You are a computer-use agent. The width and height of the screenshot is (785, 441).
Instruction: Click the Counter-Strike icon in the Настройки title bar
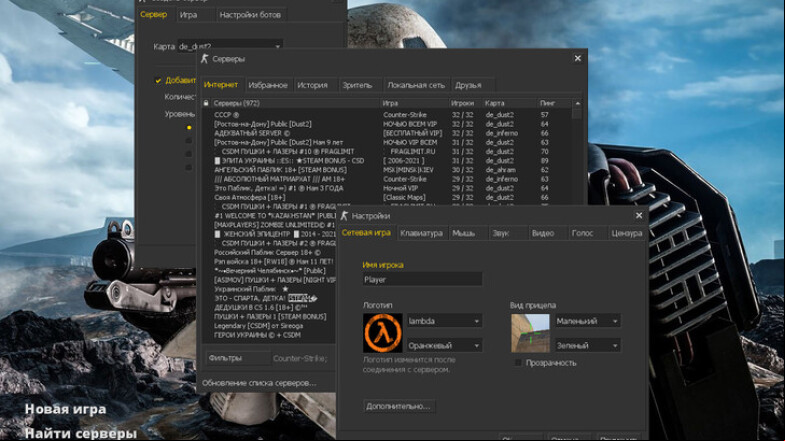(344, 216)
